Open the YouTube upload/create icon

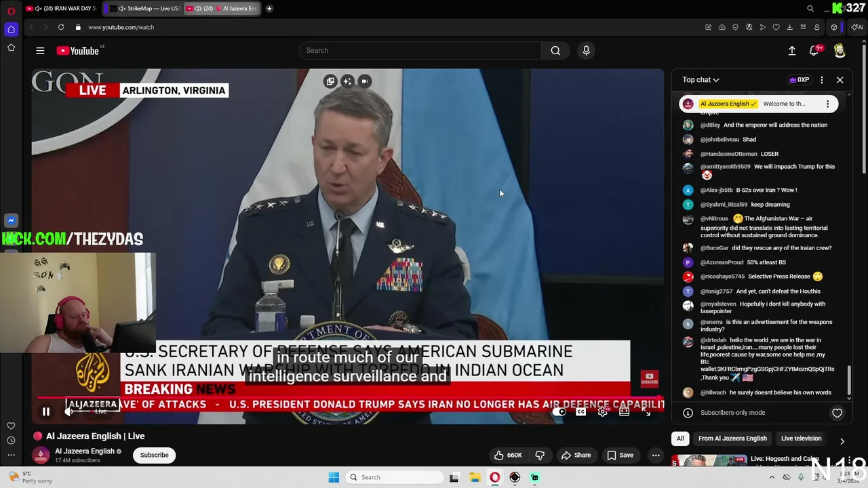coord(791,50)
